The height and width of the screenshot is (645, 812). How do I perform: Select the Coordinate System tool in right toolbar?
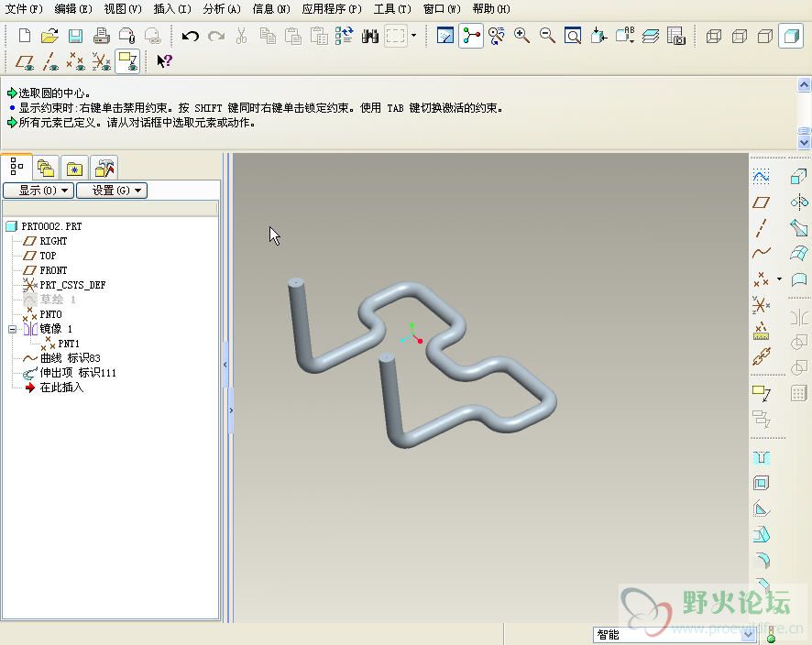[x=761, y=305]
